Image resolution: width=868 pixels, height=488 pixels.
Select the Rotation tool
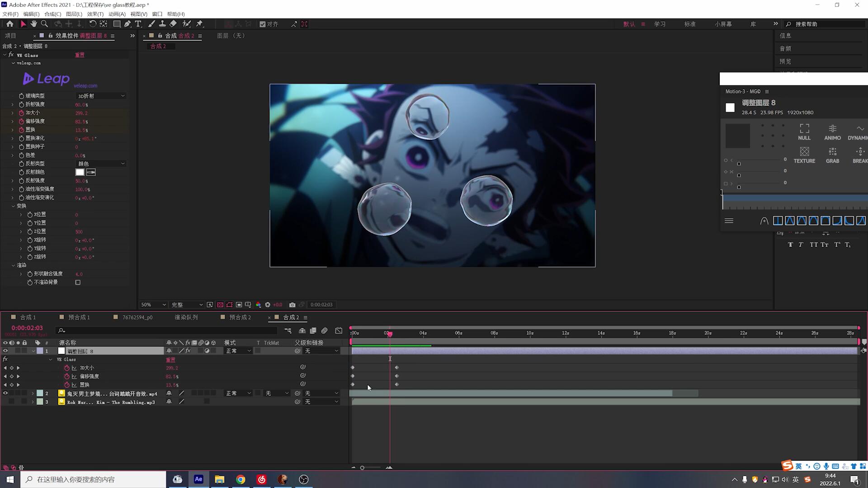coord(93,24)
